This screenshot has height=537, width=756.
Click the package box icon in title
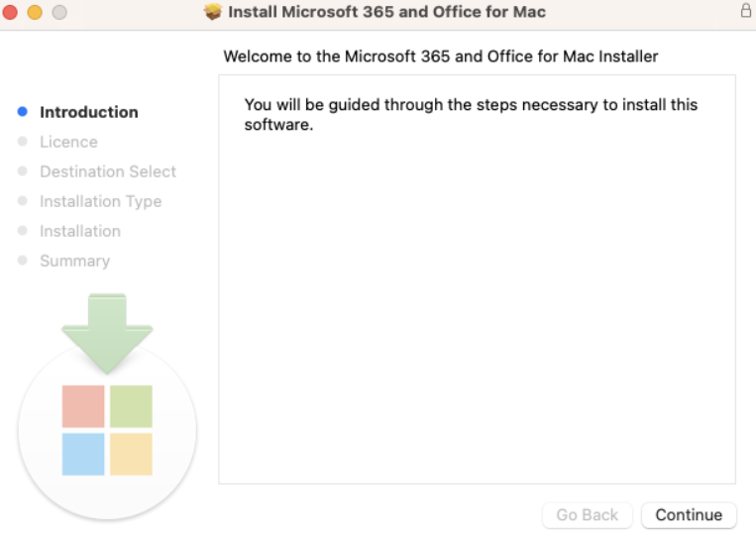coord(213,12)
